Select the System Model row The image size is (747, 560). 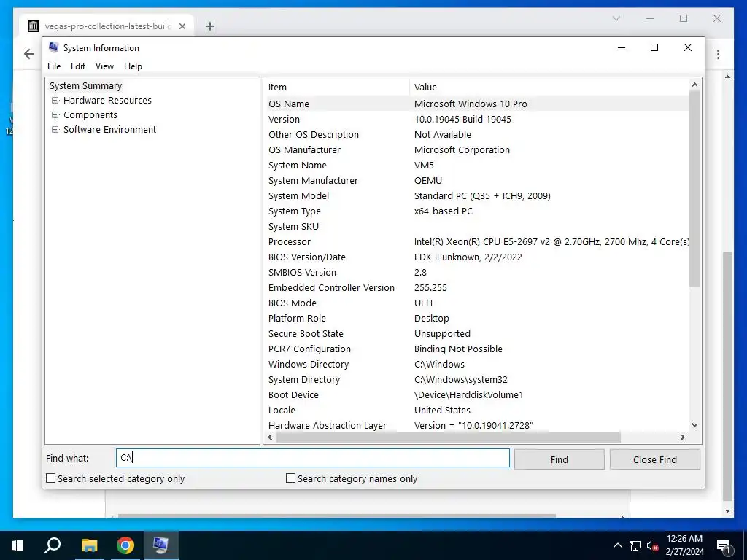(x=476, y=195)
